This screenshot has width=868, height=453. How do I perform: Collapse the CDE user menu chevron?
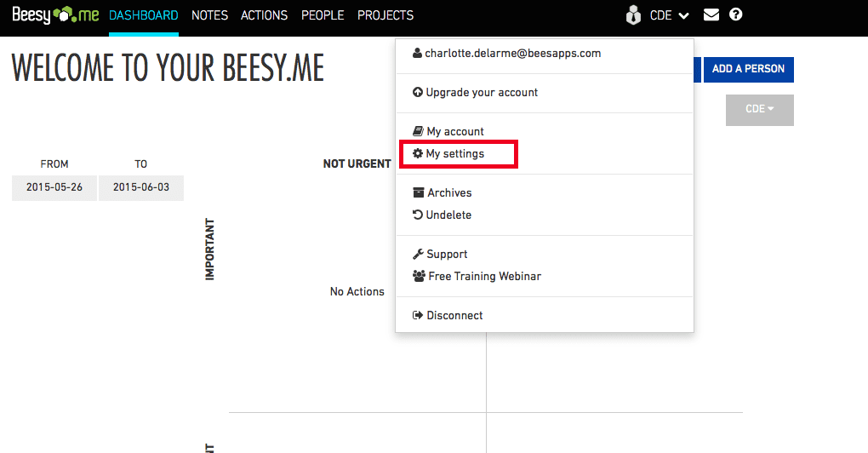click(683, 16)
